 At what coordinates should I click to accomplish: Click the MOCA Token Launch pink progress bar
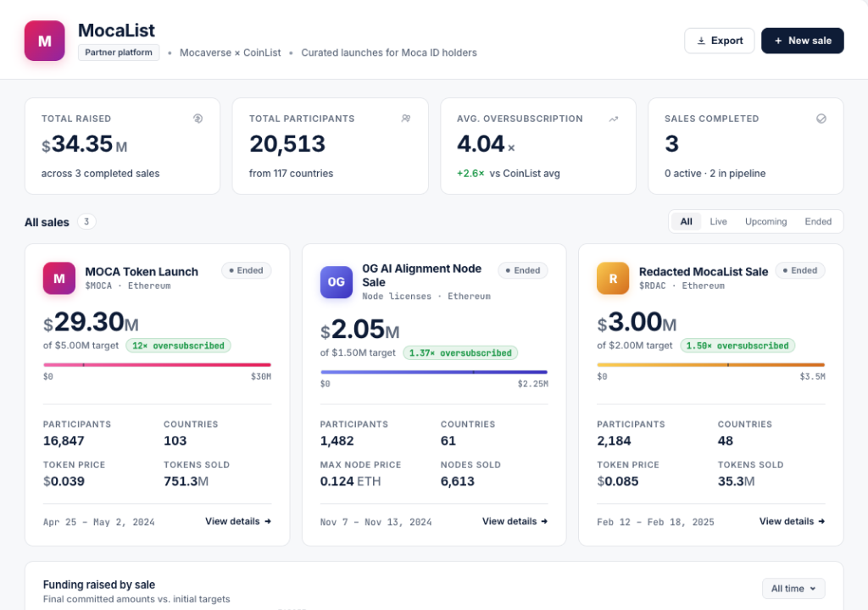(x=157, y=365)
